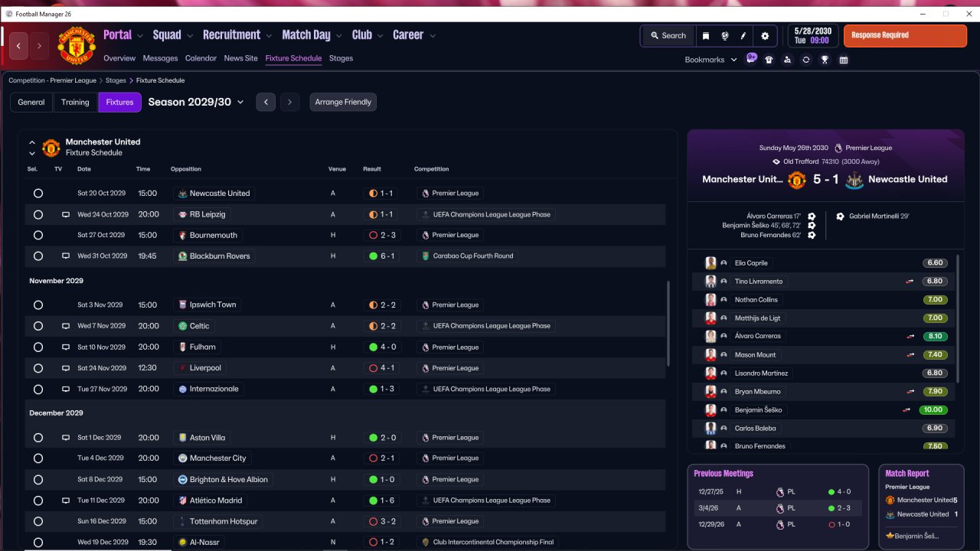Open the trophy competitions shortcut icon
The image size is (980, 551).
click(x=825, y=60)
